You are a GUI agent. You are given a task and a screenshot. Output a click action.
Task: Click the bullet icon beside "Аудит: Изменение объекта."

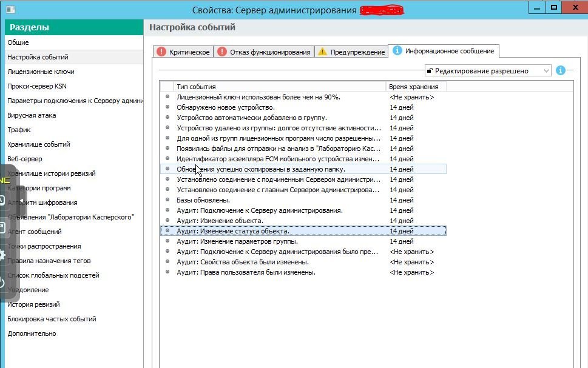[x=167, y=220]
